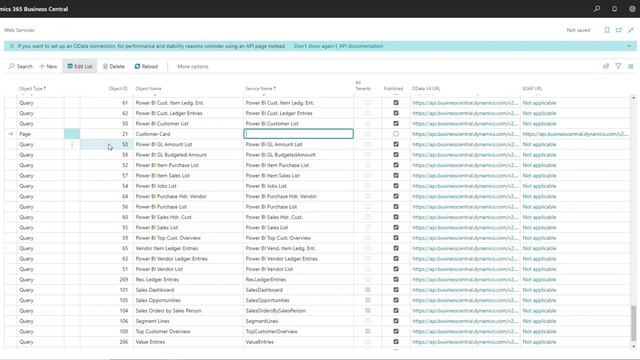Click the All Tenants column header
640x360 pixels.
(x=362, y=86)
